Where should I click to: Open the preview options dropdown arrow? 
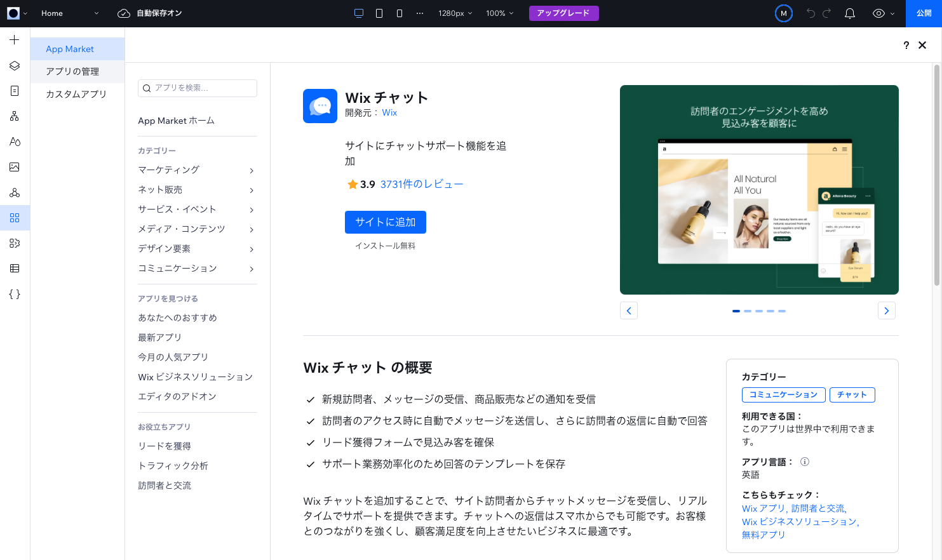[892, 13]
